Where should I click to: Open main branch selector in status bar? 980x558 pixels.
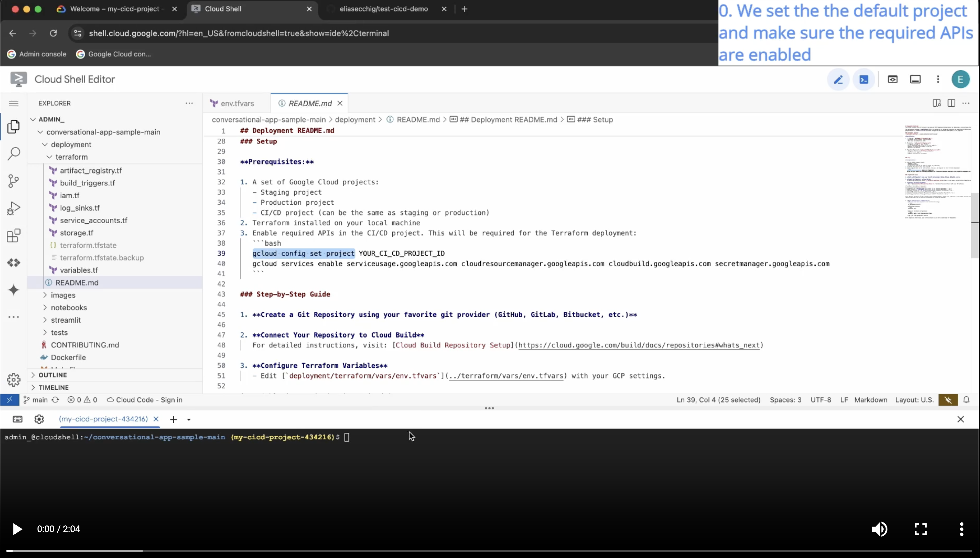click(x=36, y=400)
